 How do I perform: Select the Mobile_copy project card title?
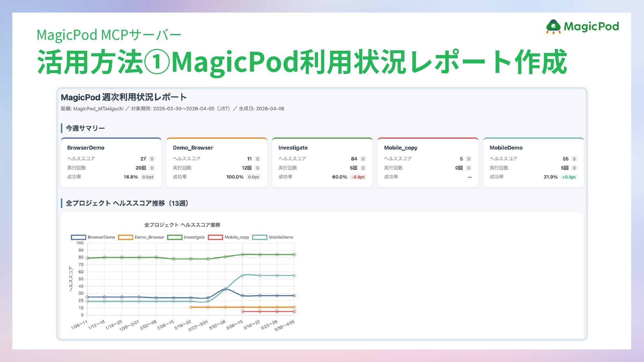pyautogui.click(x=400, y=148)
